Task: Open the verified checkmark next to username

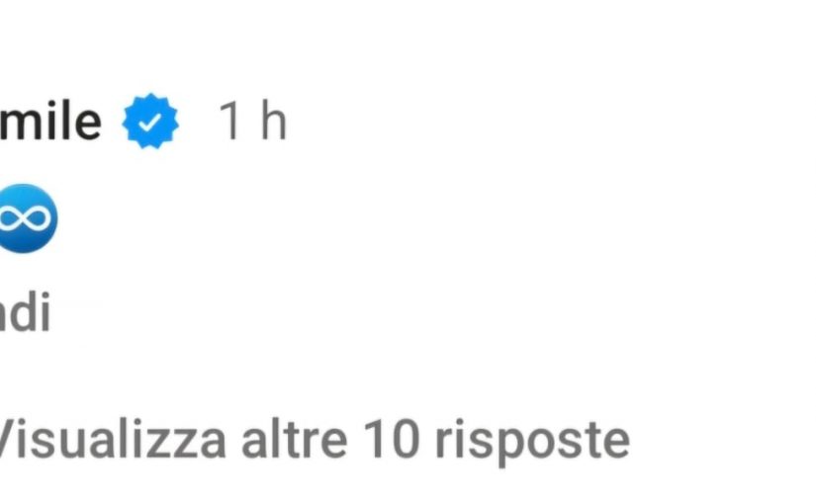Action: (150, 122)
